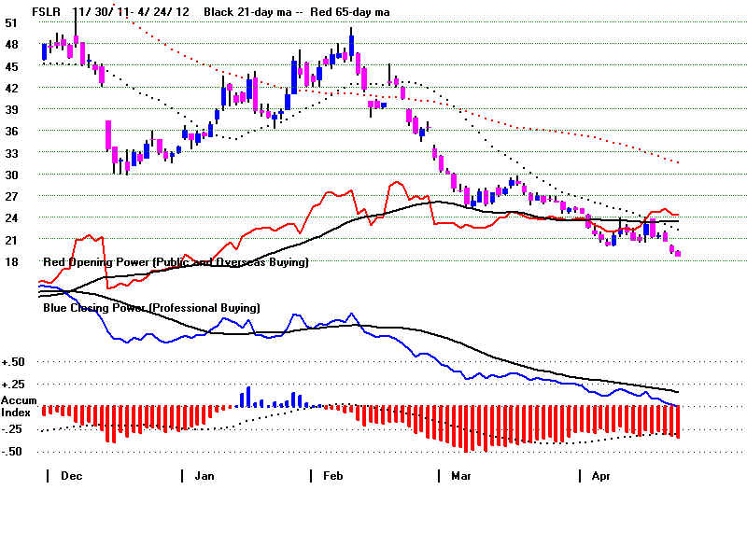Click the 42 price axis label
Screen dimensions: 747x560
(11, 88)
